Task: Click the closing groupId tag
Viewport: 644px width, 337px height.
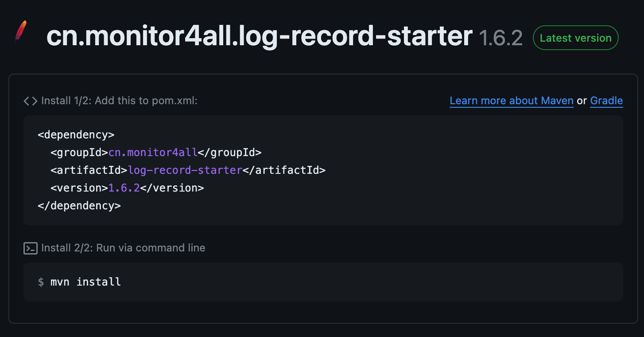Action: click(x=229, y=153)
